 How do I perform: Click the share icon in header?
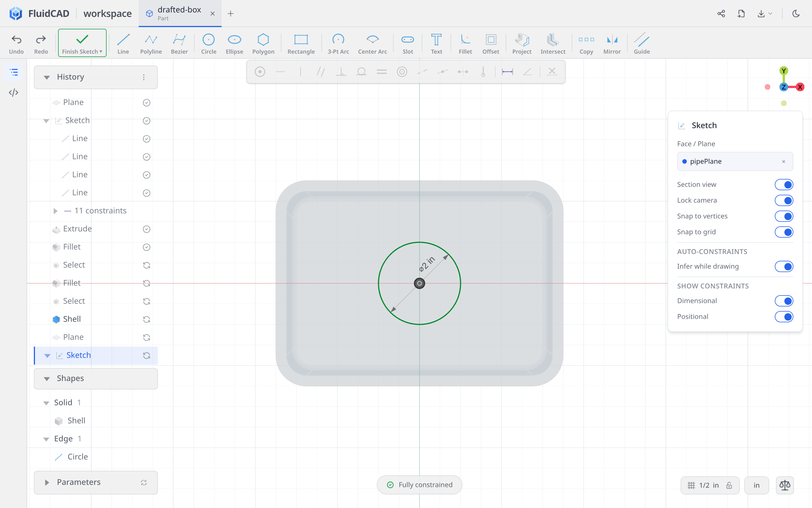pos(721,14)
